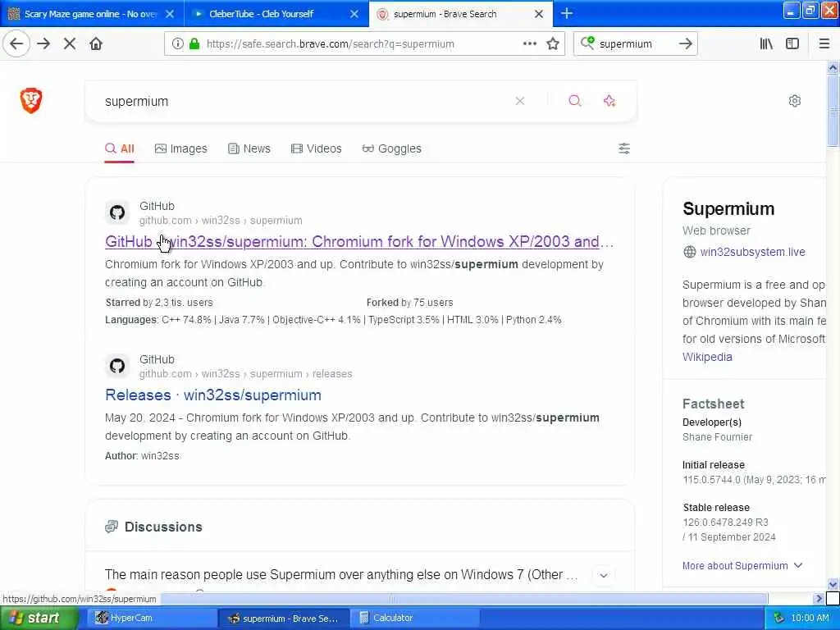Viewport: 840px width, 630px height.
Task: Close the Scary Maze game tab
Action: tap(169, 14)
